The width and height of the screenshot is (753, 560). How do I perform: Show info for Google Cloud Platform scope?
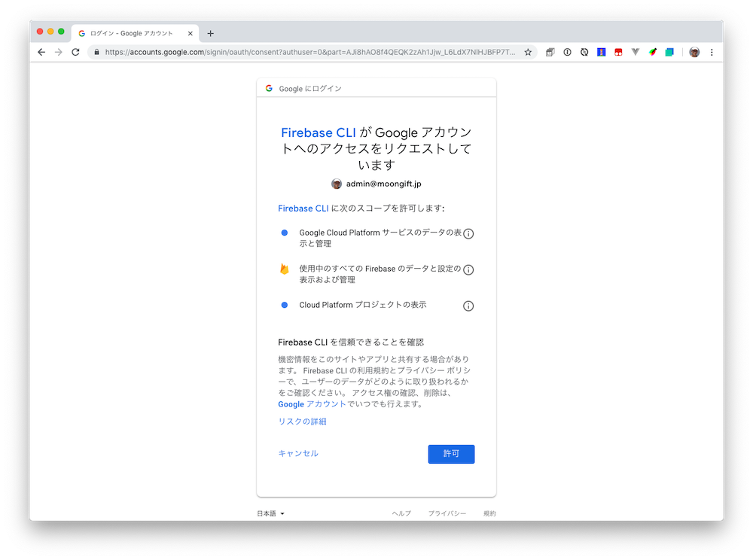tap(468, 233)
